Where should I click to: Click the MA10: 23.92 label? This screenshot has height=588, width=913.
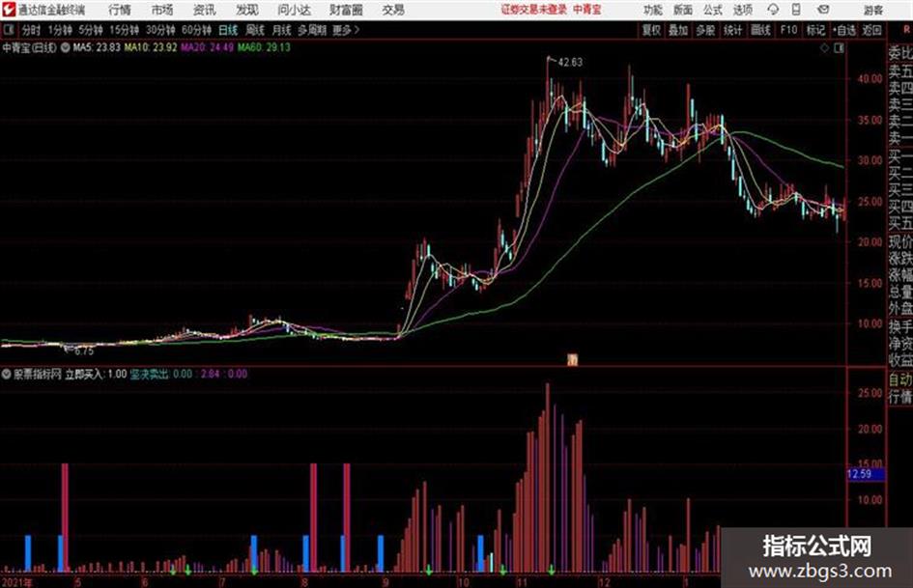tap(150, 47)
